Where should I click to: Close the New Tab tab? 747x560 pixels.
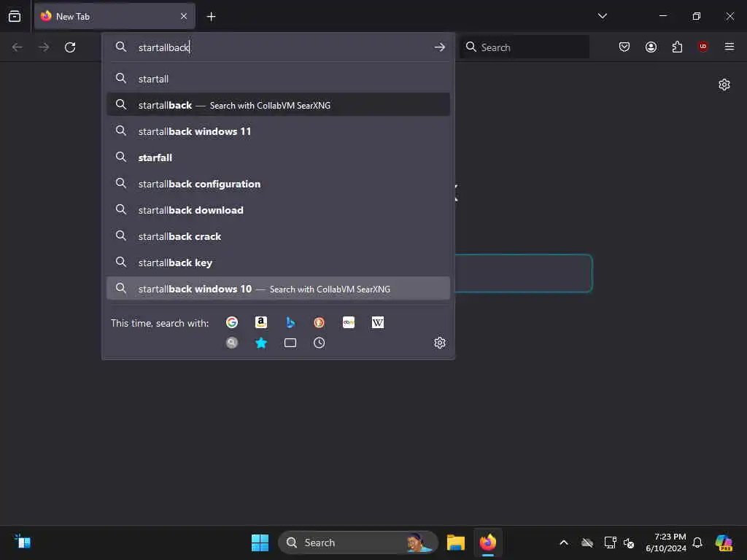pyautogui.click(x=184, y=16)
